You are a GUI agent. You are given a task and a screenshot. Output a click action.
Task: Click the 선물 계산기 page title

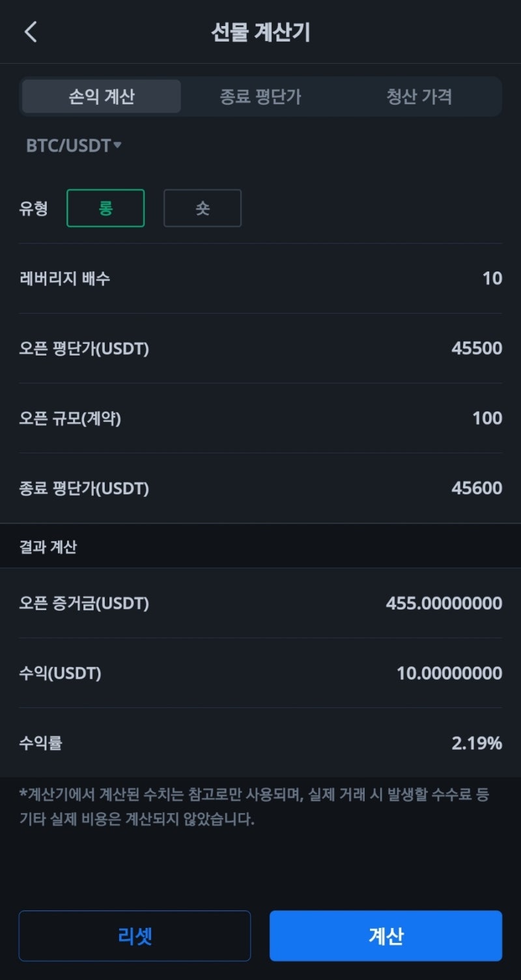tap(260, 32)
